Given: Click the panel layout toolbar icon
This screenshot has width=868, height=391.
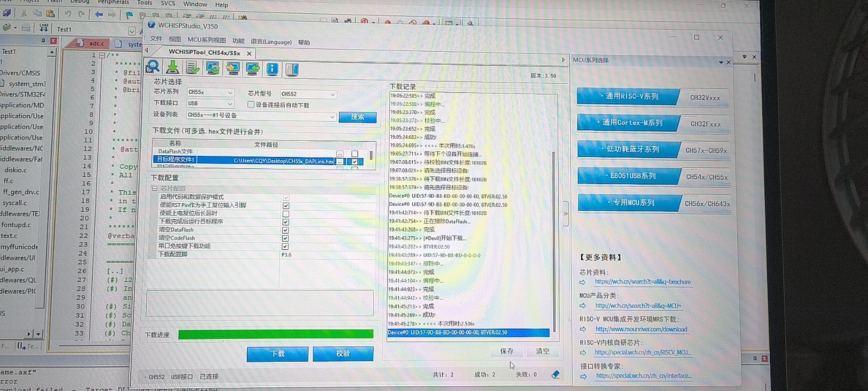Looking at the screenshot, I should pyautogui.click(x=292, y=69).
